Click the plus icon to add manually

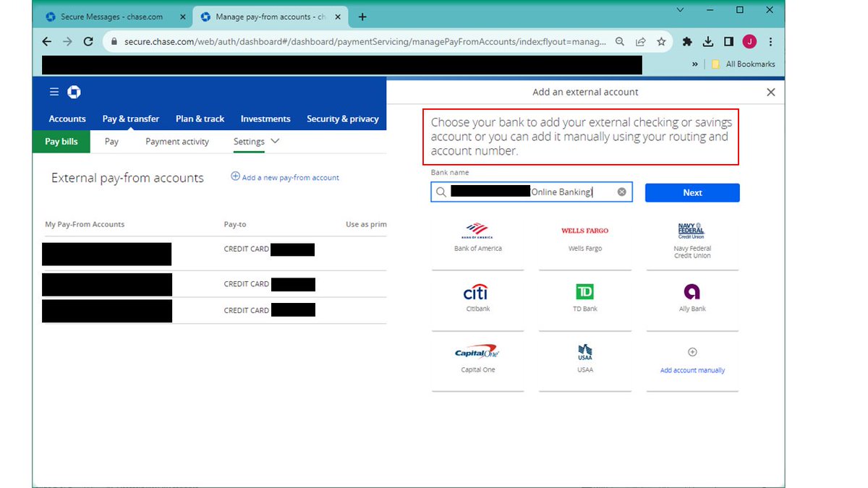pyautogui.click(x=692, y=352)
